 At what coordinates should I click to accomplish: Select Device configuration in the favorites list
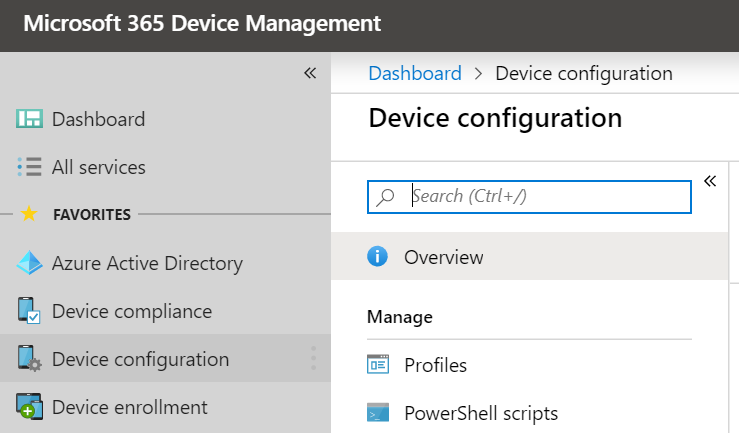pyautogui.click(x=140, y=359)
